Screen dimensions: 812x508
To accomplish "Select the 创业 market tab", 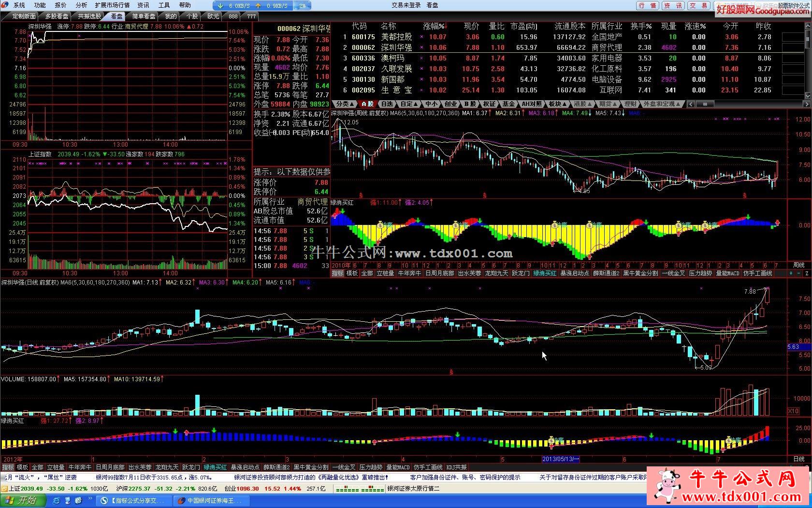I will click(450, 104).
